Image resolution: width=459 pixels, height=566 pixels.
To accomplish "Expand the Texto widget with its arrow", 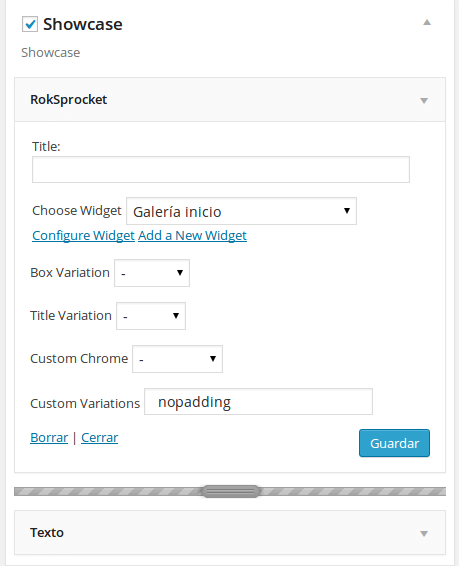I will (424, 534).
